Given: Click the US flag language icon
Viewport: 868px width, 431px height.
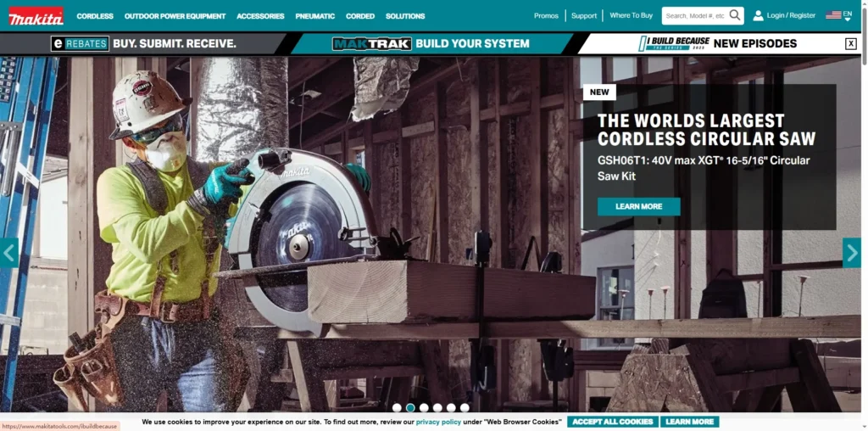Looking at the screenshot, I should pyautogui.click(x=833, y=15).
